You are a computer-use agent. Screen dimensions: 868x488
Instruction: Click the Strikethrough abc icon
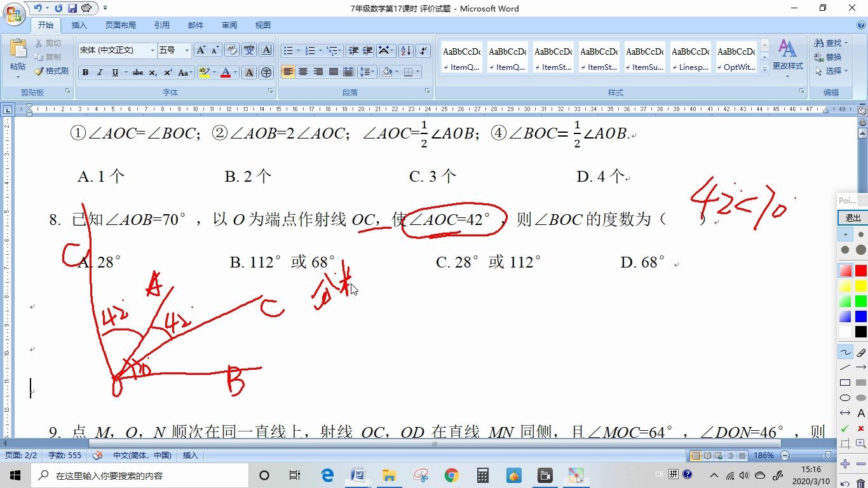tap(138, 72)
